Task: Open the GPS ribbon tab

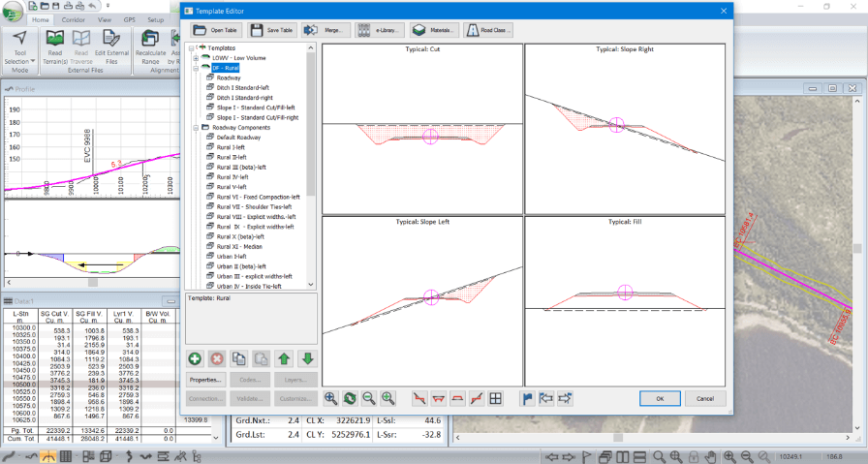Action: pyautogui.click(x=129, y=19)
